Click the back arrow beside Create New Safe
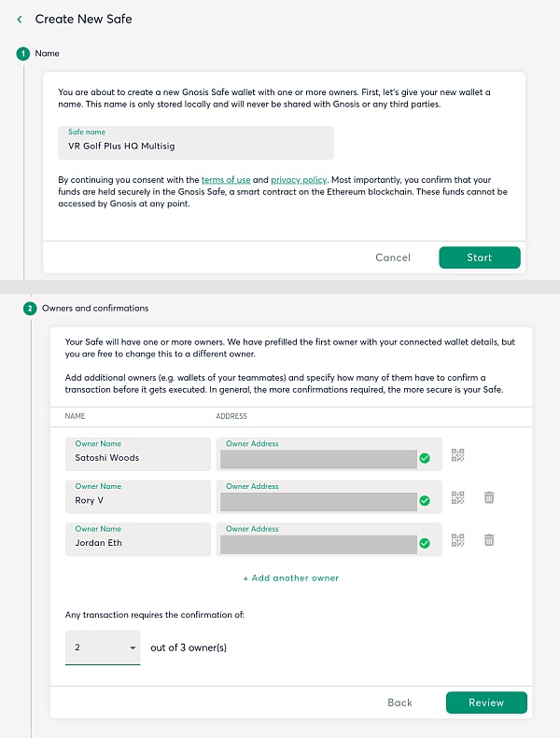This screenshot has height=738, width=560. pyautogui.click(x=20, y=19)
